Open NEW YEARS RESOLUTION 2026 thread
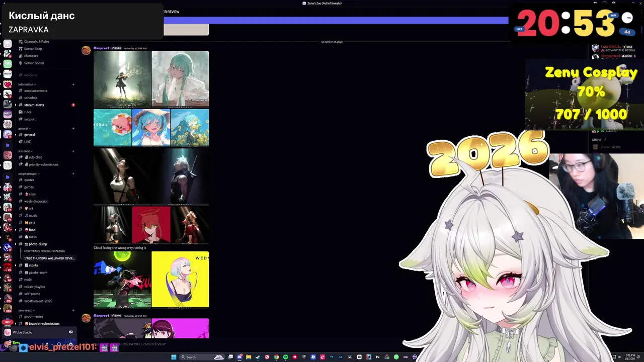 tap(44, 251)
